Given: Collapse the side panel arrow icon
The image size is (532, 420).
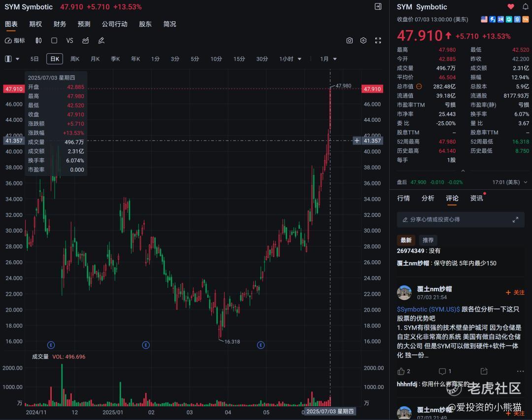Looking at the screenshot, I should pyautogui.click(x=378, y=6).
